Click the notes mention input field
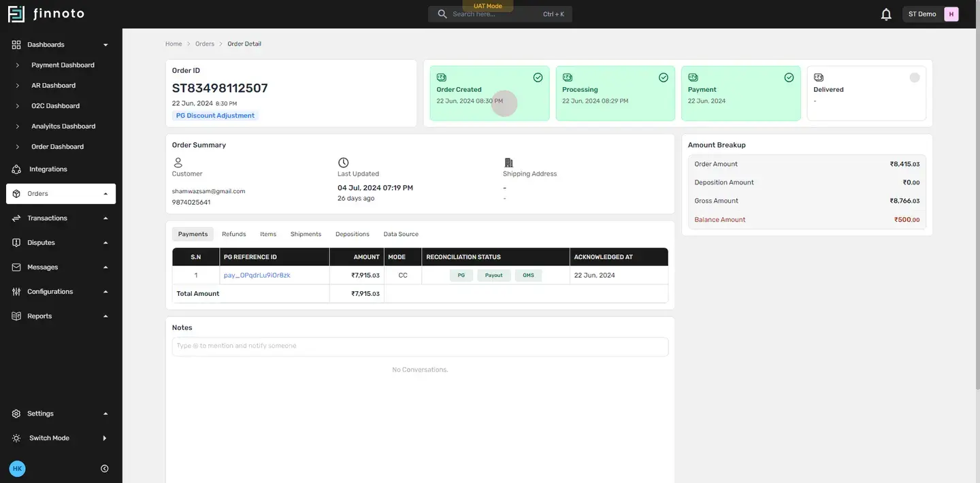Viewport: 980px width, 483px height. 420,347
